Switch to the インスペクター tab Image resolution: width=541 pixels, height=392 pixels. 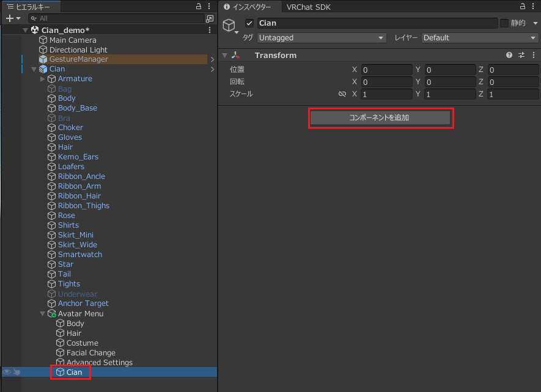click(x=248, y=7)
